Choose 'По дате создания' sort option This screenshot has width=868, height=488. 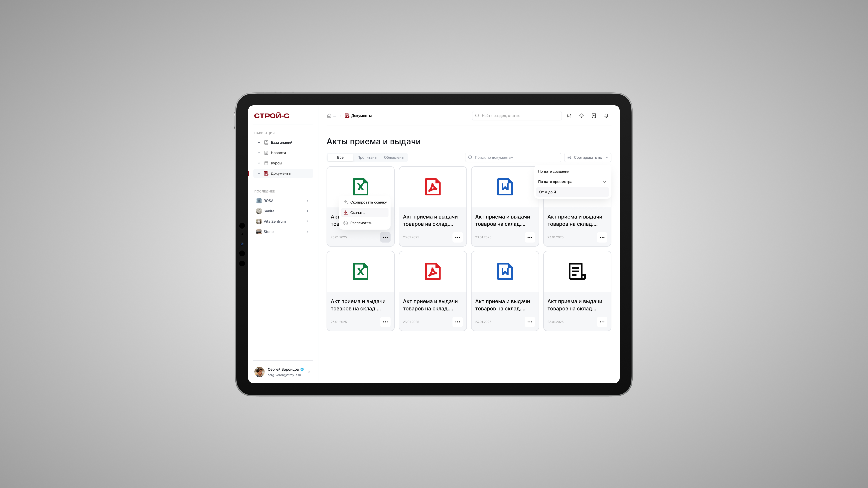tap(553, 171)
